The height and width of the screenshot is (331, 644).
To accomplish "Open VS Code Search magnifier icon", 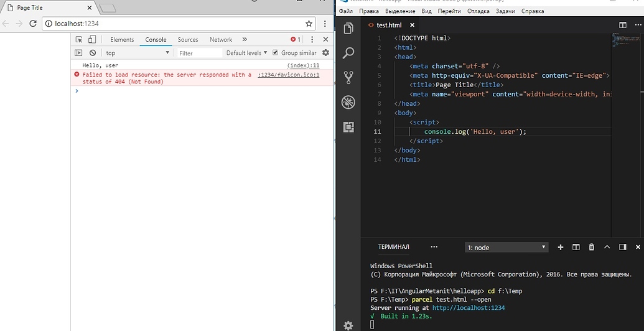I will pos(348,52).
